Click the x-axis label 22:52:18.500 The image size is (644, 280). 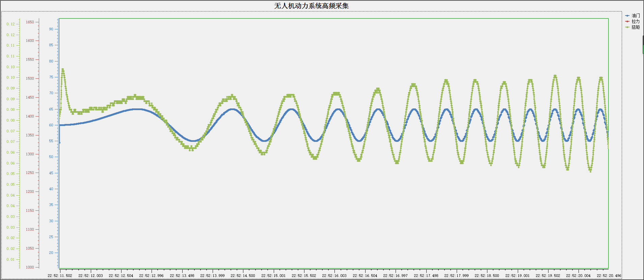(487, 276)
